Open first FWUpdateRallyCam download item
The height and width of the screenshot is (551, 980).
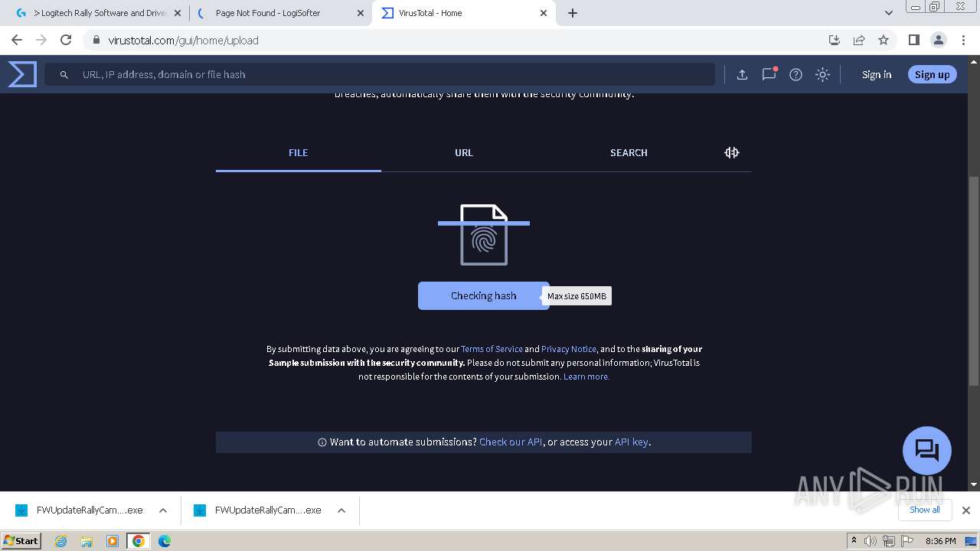(x=80, y=510)
